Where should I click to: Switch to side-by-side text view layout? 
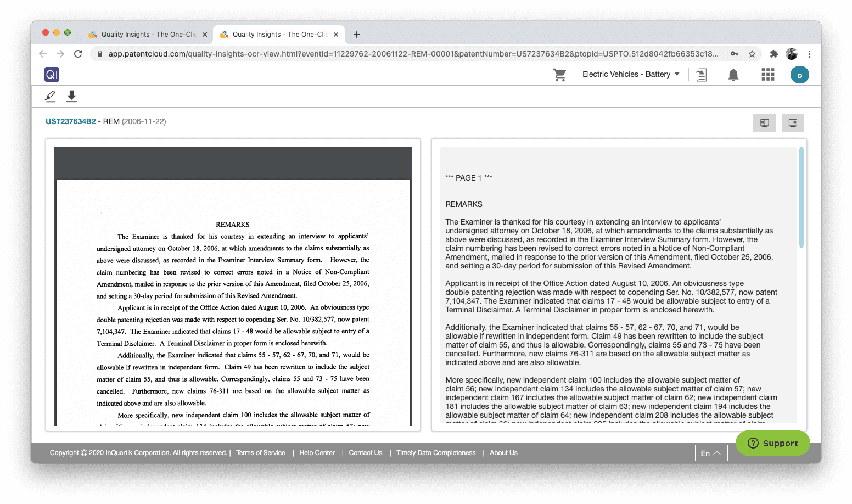[792, 123]
